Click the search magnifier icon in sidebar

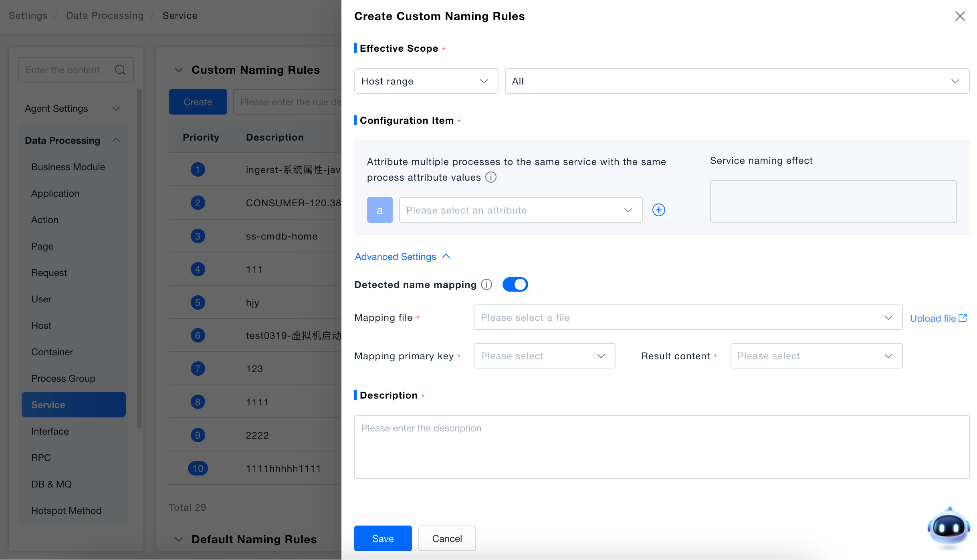(x=120, y=70)
